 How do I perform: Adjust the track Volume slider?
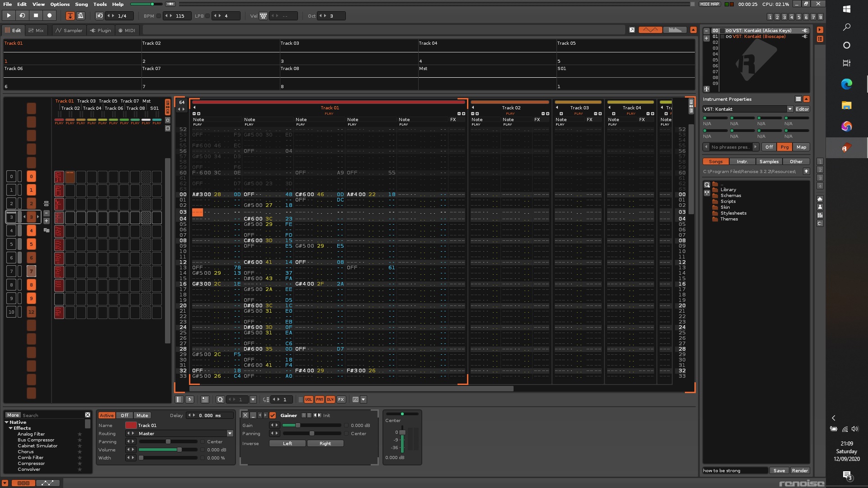point(168,450)
